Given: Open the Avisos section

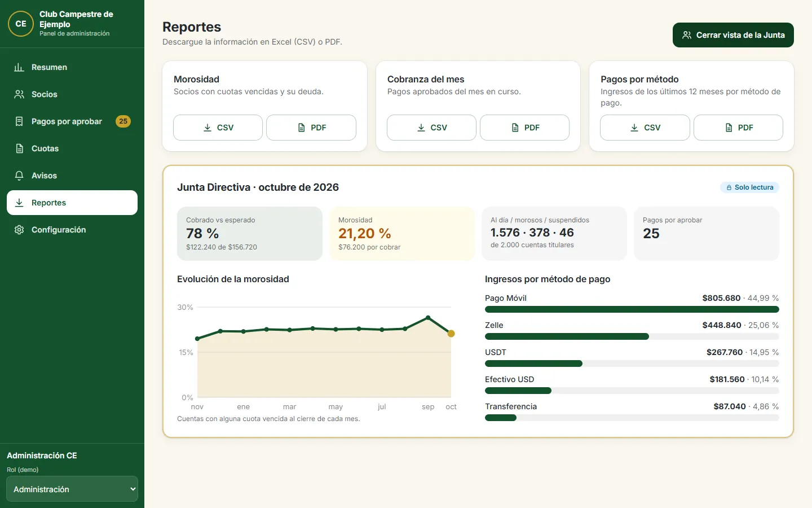Looking at the screenshot, I should 72,176.
